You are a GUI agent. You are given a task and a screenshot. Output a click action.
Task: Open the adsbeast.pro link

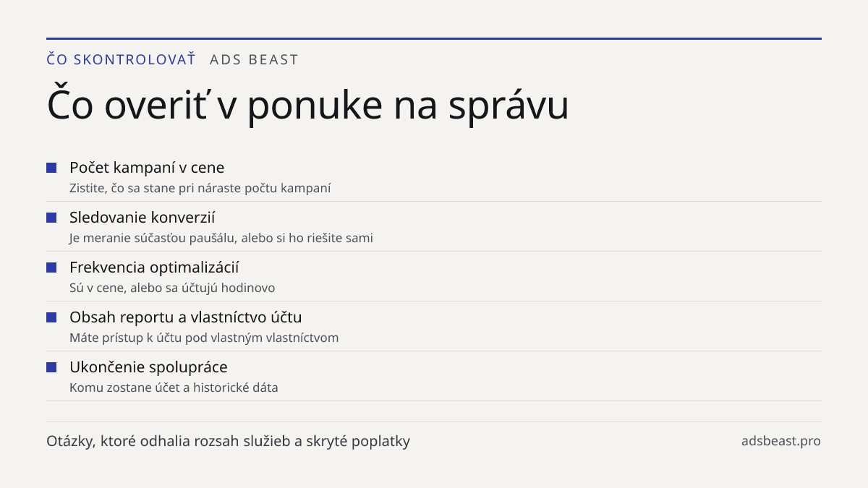click(781, 441)
